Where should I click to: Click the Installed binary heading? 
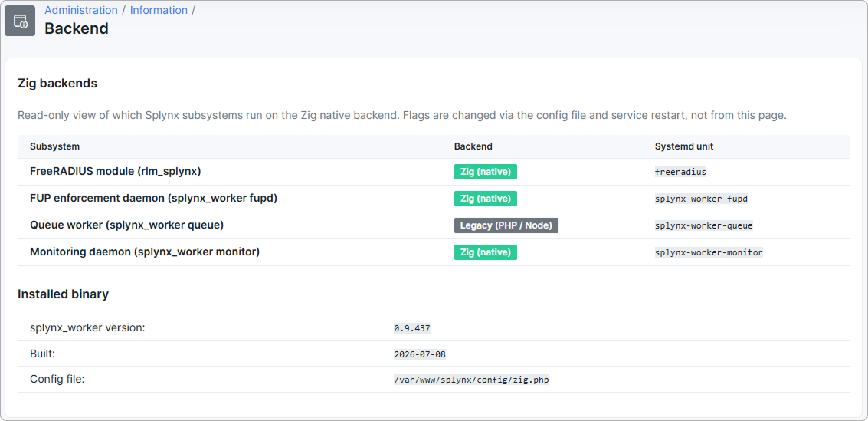tap(63, 294)
